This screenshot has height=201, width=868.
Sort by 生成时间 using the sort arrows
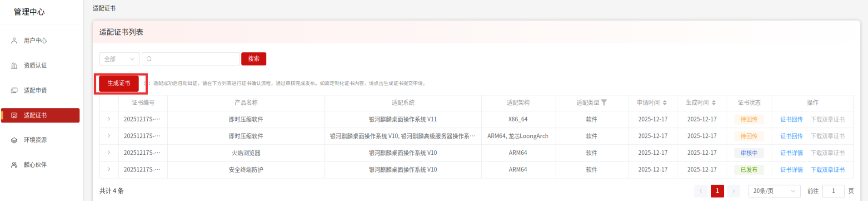coord(714,103)
